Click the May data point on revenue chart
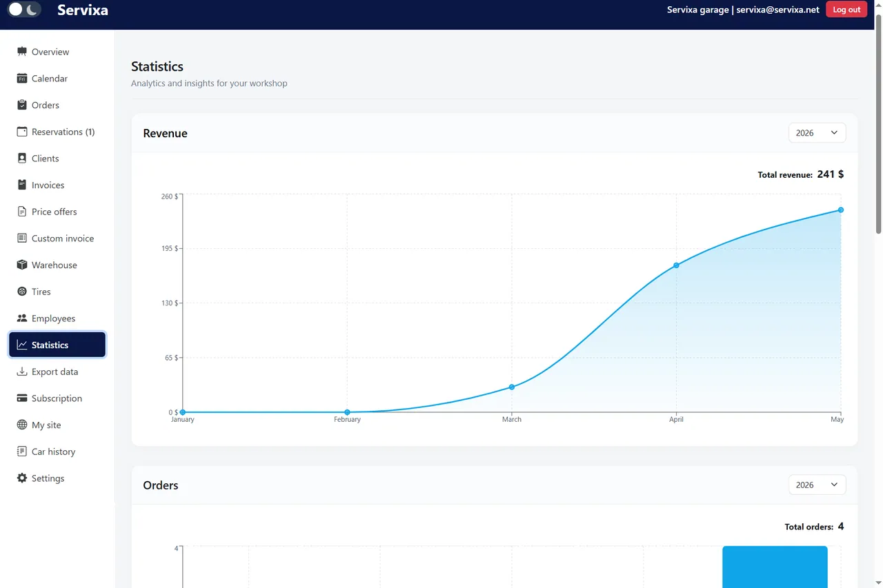 [841, 210]
